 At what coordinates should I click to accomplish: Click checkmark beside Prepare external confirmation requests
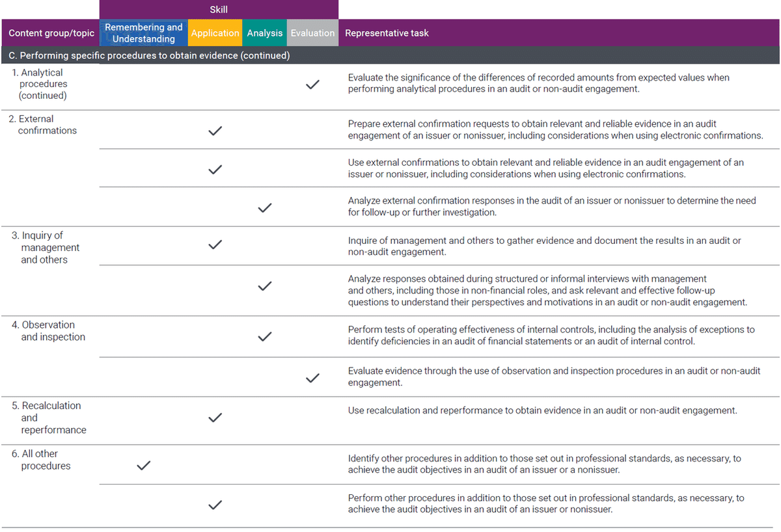[x=215, y=131]
